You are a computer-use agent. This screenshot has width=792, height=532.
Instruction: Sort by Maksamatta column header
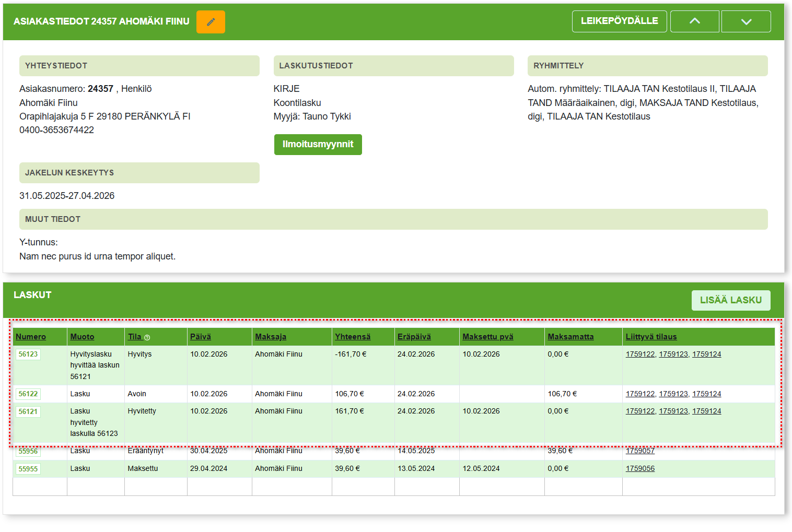pos(570,337)
